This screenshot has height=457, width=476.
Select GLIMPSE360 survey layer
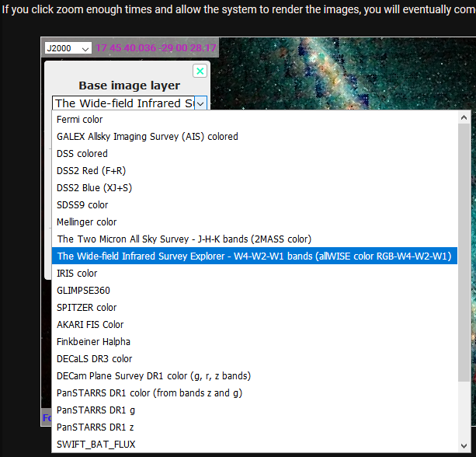pyautogui.click(x=84, y=291)
